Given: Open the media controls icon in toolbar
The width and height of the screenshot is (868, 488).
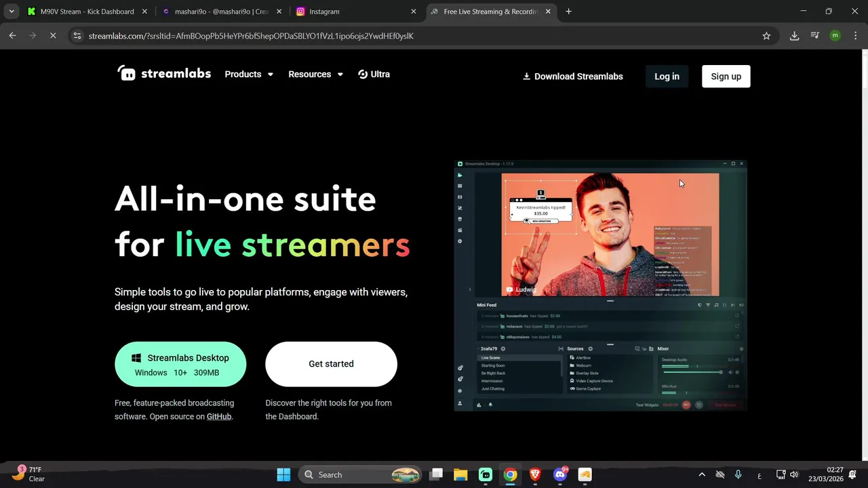Looking at the screenshot, I should click(x=815, y=36).
